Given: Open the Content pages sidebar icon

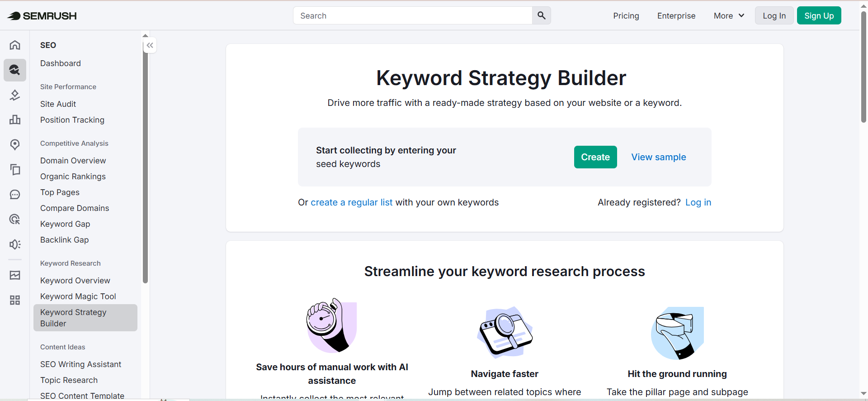Looking at the screenshot, I should (15, 169).
